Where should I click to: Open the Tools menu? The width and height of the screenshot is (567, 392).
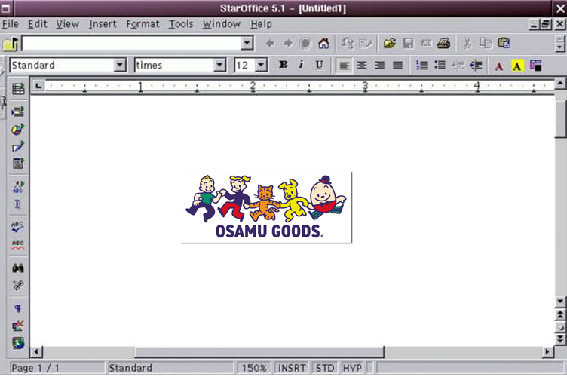181,24
